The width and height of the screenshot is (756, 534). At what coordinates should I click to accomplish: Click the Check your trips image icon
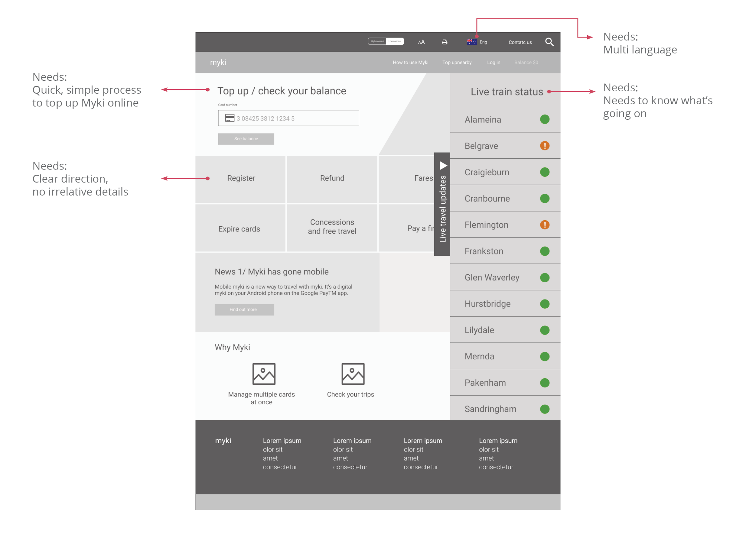point(353,374)
